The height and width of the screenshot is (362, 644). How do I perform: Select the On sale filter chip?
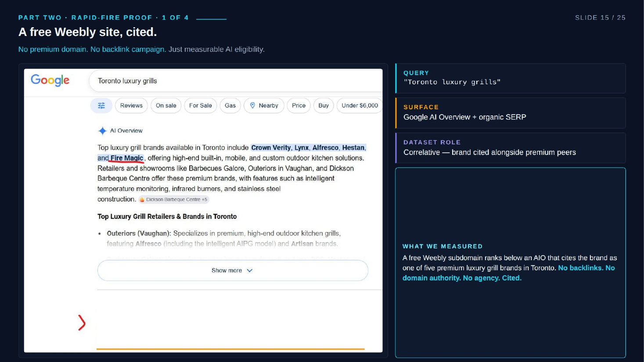pos(166,105)
